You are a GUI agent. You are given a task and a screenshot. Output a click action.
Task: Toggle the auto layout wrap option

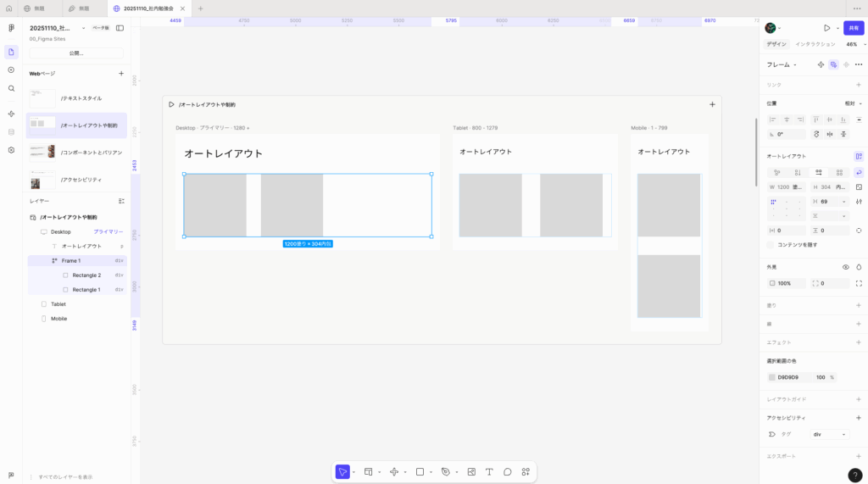coord(859,172)
